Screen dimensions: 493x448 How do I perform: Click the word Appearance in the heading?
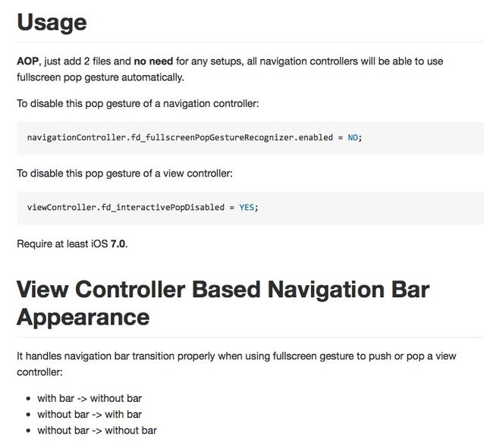[83, 318]
